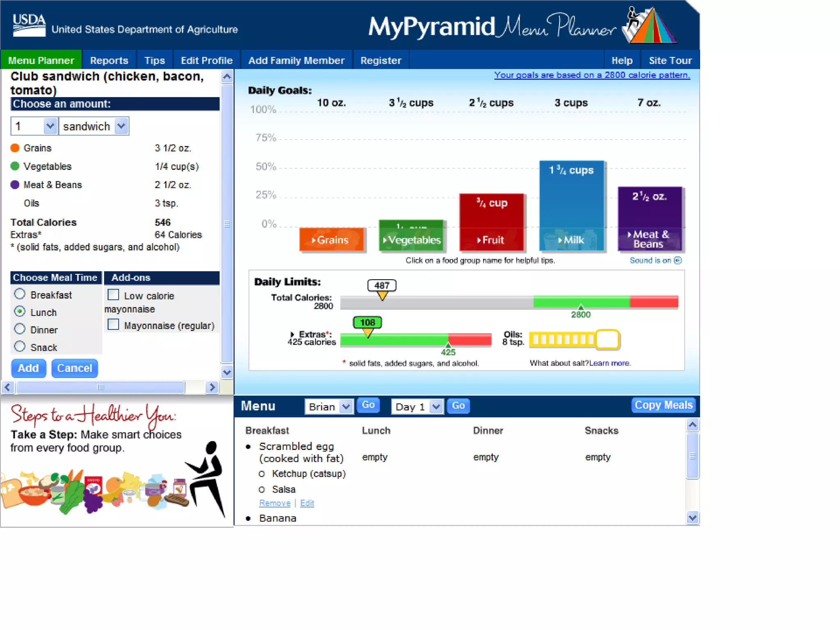
Task: Click the Add button
Action: [28, 368]
